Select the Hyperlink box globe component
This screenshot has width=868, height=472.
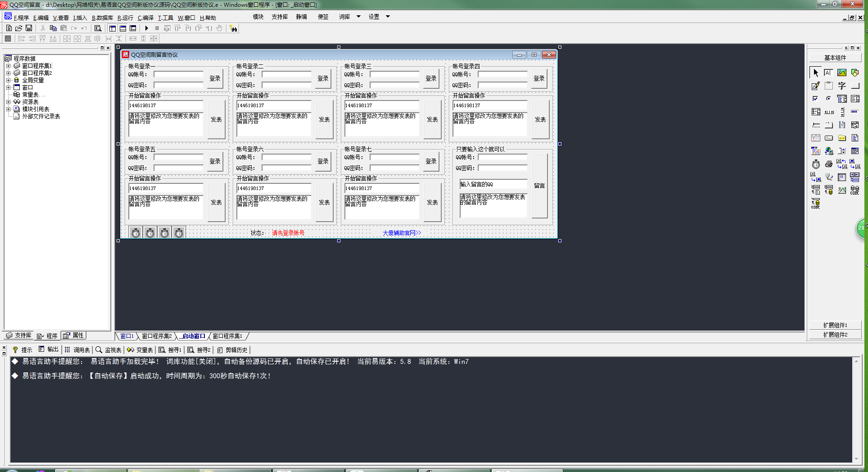(829, 151)
